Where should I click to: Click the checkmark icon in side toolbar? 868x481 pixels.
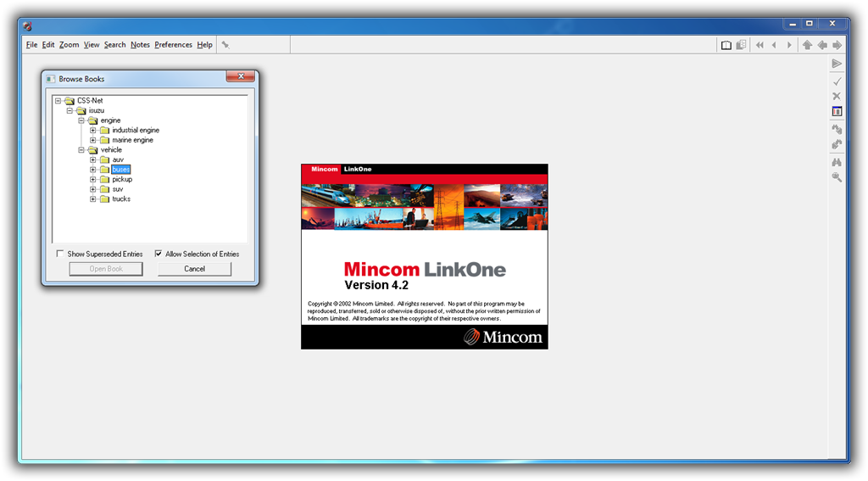837,81
